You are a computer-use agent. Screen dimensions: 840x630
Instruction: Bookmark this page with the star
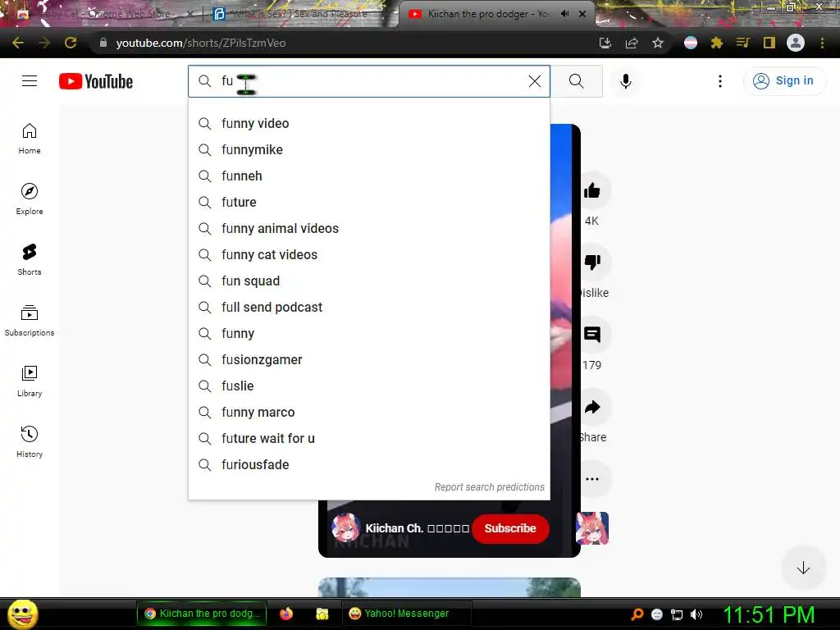658,43
